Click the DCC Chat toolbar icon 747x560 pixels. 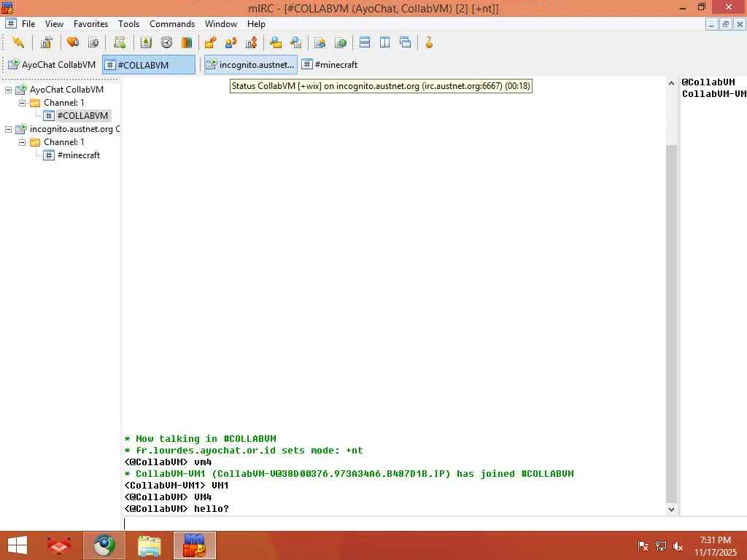click(x=231, y=43)
